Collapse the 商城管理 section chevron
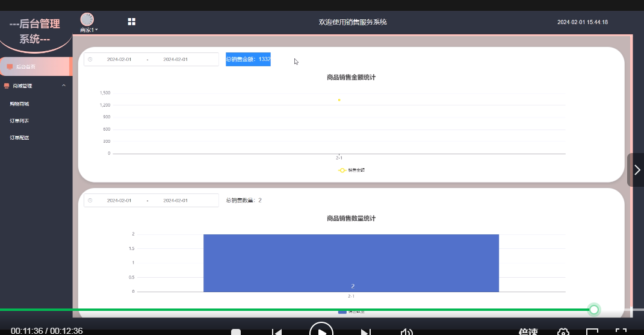 coord(64,86)
